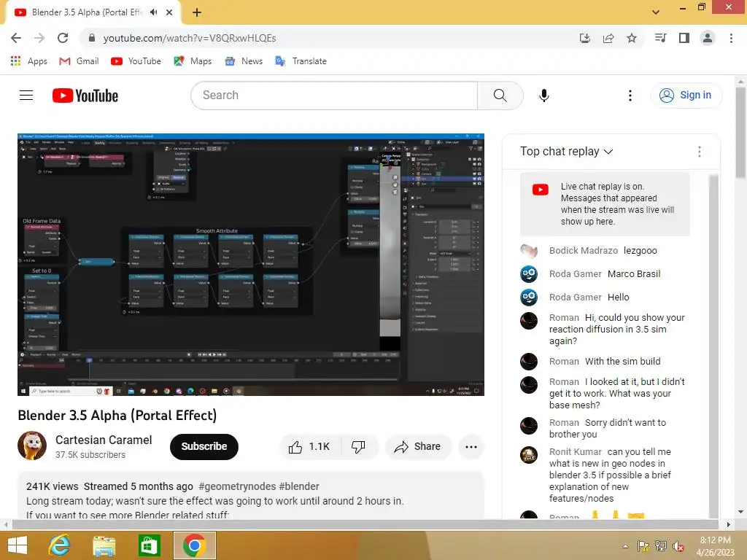Viewport: 747px width, 560px height.
Task: Show hidden tray icons arrow
Action: 625,546
